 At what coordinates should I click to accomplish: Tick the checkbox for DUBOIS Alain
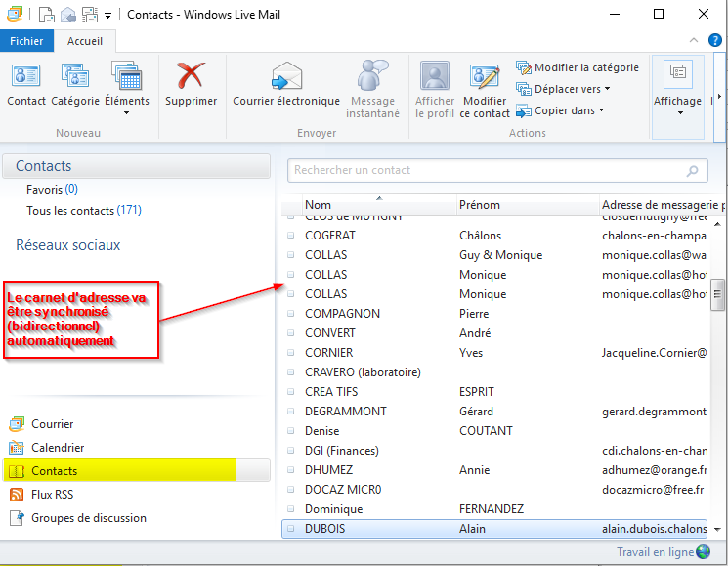[x=290, y=529]
